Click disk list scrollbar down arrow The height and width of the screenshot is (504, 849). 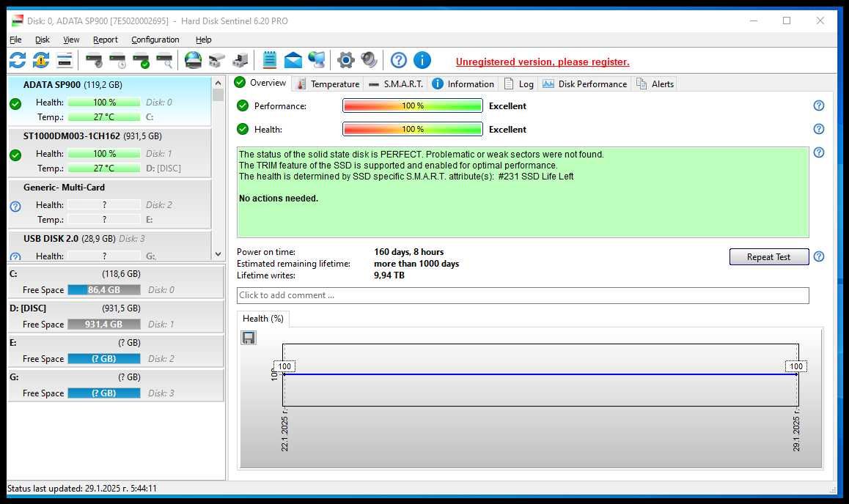(x=218, y=253)
